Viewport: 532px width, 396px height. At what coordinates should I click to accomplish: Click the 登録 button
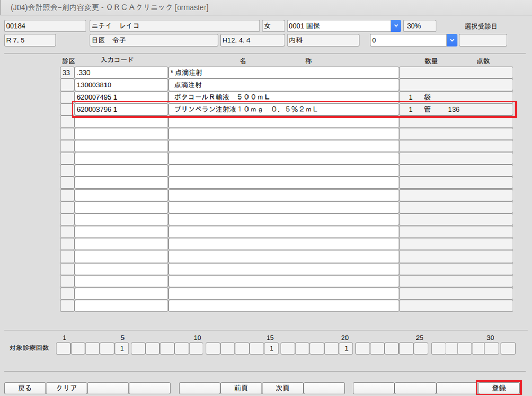499,388
